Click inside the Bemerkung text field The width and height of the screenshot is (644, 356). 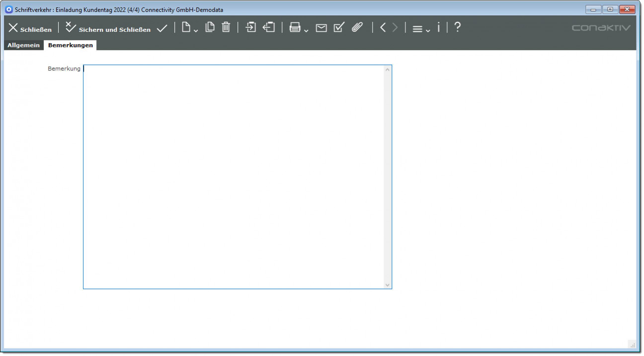(234, 177)
